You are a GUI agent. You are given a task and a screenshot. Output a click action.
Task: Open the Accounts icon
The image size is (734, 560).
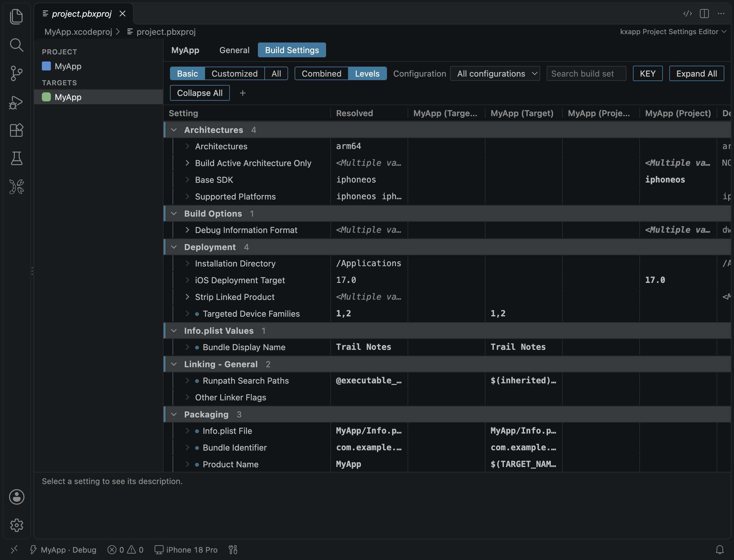click(x=16, y=497)
